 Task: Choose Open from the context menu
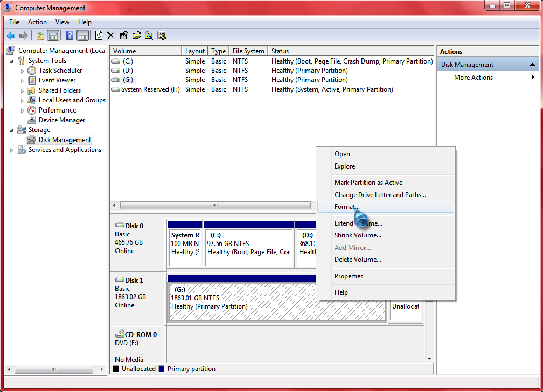pos(386,154)
